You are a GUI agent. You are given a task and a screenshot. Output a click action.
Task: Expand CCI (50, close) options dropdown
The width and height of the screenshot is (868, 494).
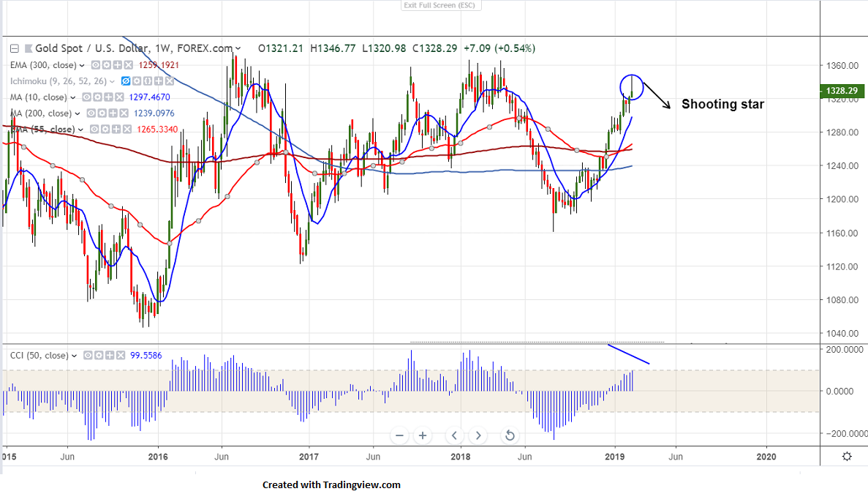(74, 356)
